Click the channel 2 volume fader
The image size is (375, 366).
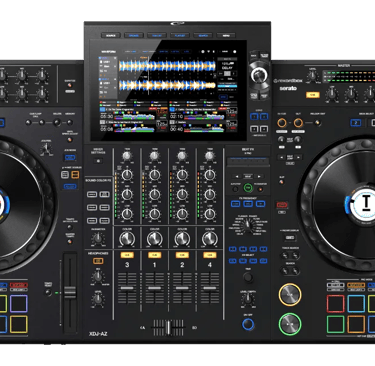tap(182, 288)
